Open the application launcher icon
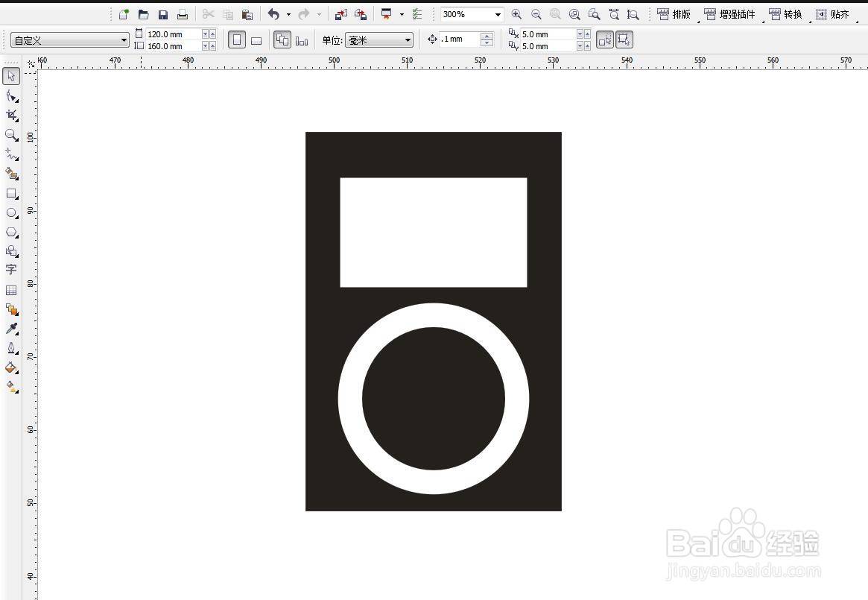The height and width of the screenshot is (600, 868). (x=387, y=14)
